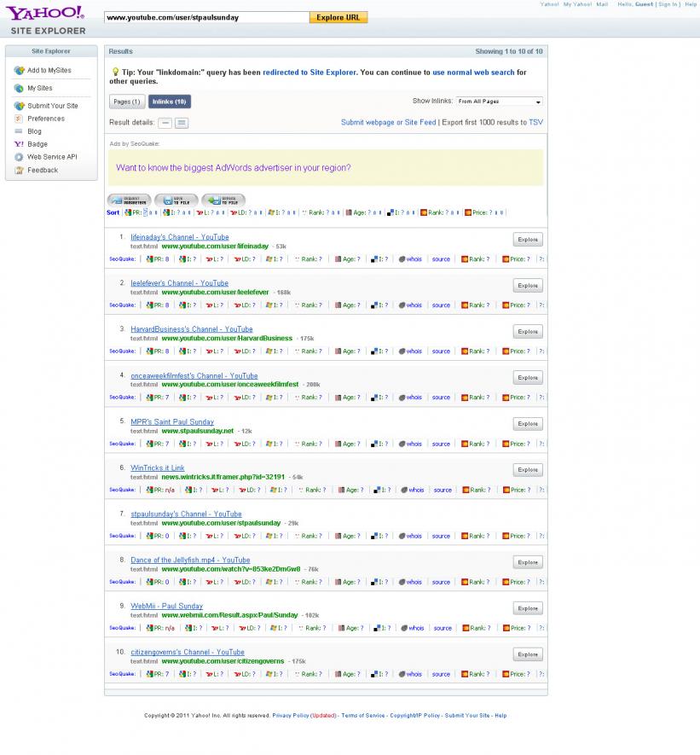Open HarvardBusiness's Channel result link
Viewport: 700px width, 755px height.
click(x=191, y=329)
